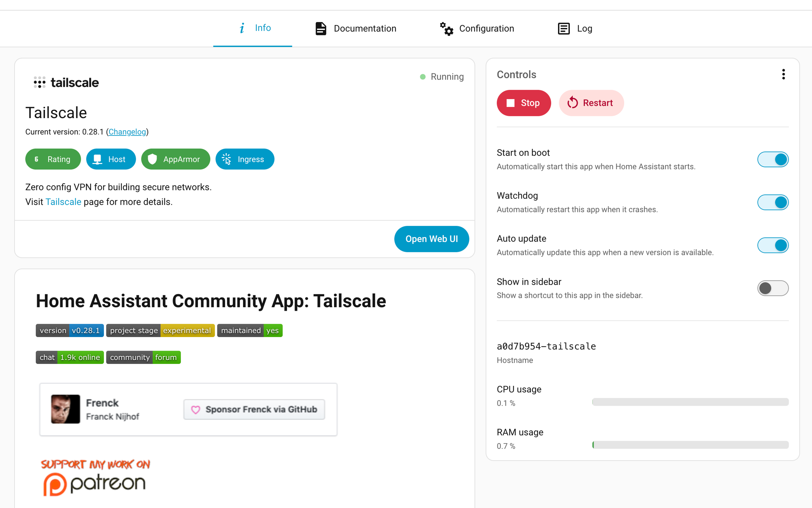Click the Rating number 6 icon

37,159
